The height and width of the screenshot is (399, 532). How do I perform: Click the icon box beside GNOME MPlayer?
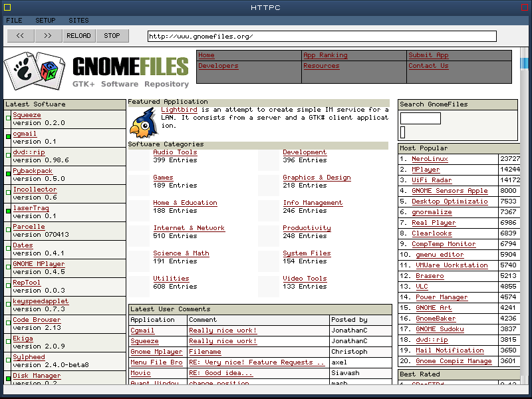tap(8, 267)
